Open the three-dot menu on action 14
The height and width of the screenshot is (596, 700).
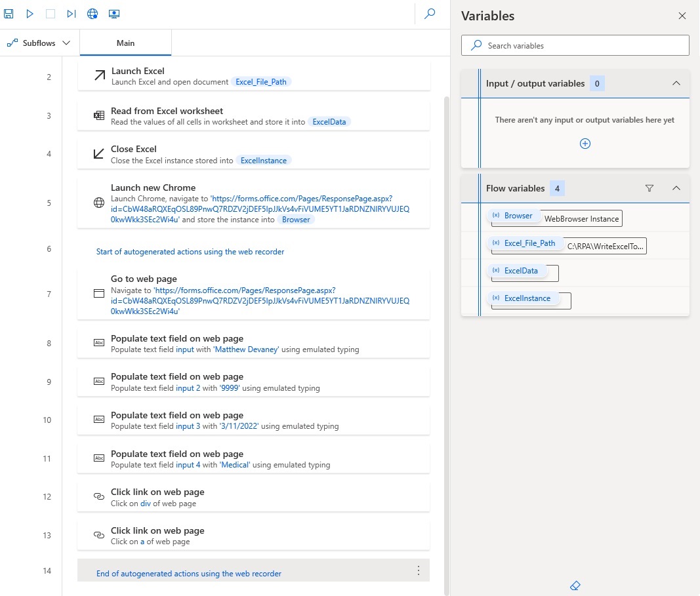(x=419, y=570)
